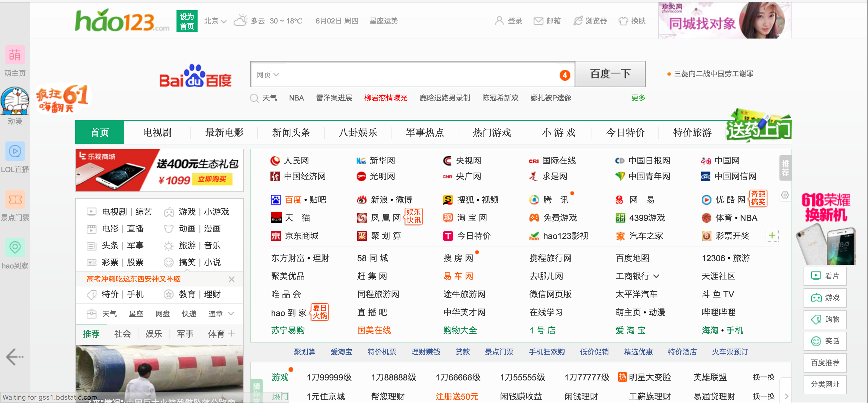Expand the 工商银行 bank dropdown
Viewport: 868px width, 403px height.
(656, 276)
